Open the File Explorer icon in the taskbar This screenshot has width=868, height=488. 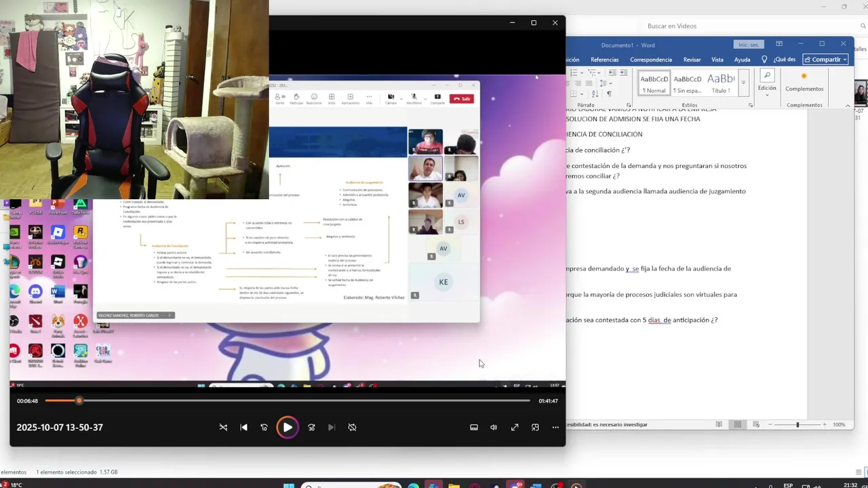tap(454, 485)
